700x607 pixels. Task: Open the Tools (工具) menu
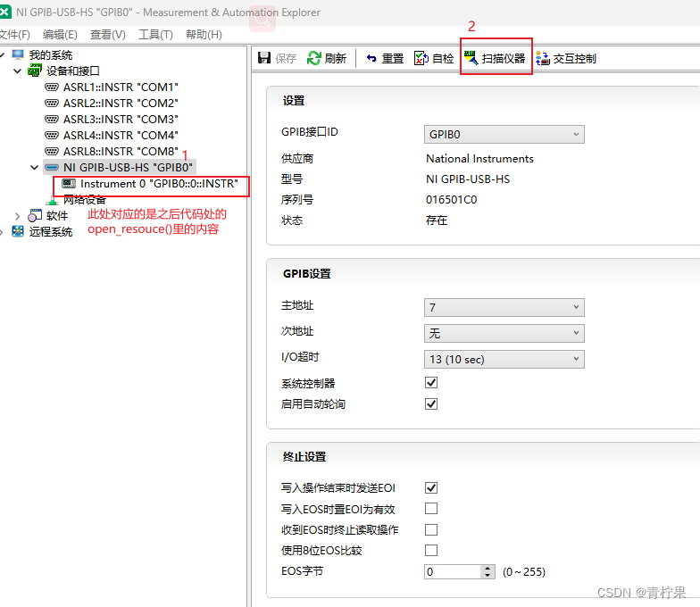click(x=155, y=34)
